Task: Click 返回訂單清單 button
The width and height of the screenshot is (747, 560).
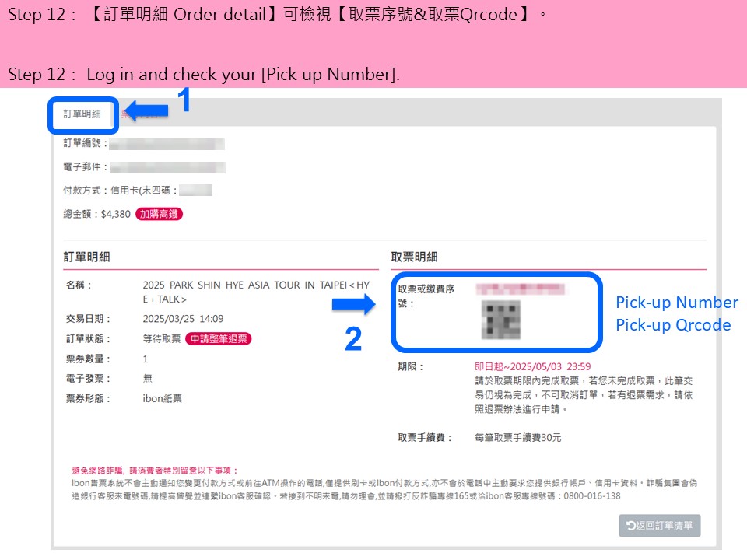Action: (659, 525)
